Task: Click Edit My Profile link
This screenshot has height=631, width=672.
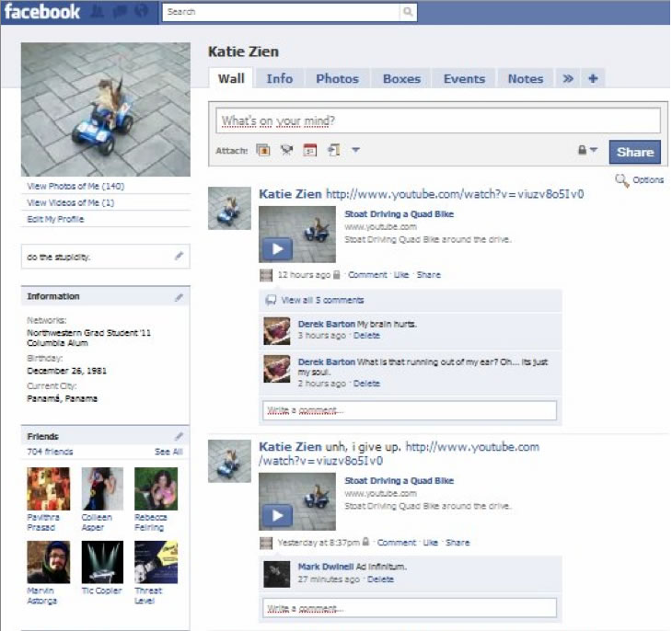Action: tap(55, 219)
